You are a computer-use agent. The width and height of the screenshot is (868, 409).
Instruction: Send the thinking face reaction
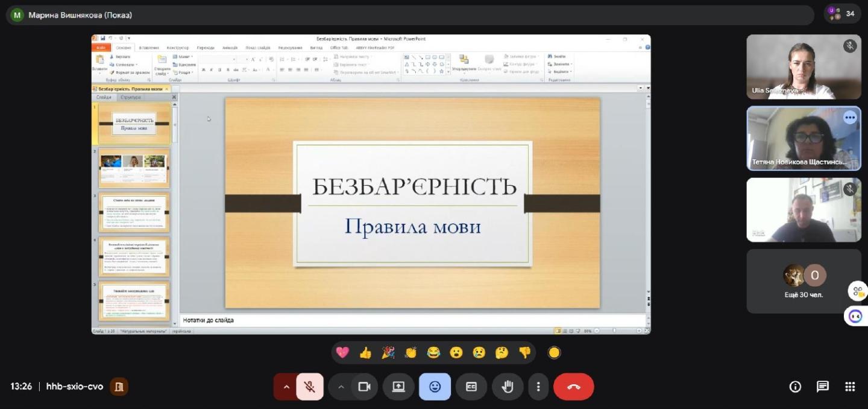coord(502,353)
